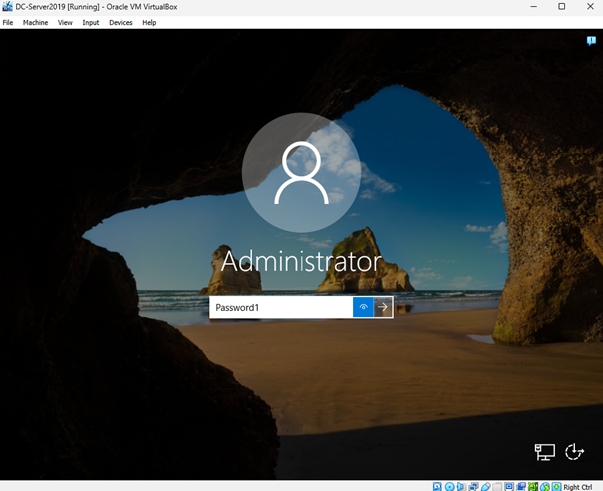Screen dimensions: 603x491
Task: Open the Help menu
Action: point(149,22)
